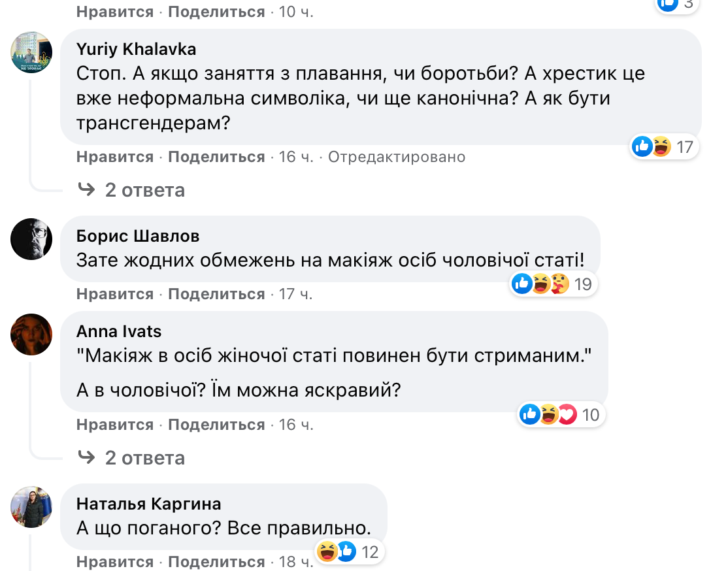Viewport: 728px width, 571px height.
Task: Like Yuriy Khalavka's comment with Нравится
Action: [115, 157]
